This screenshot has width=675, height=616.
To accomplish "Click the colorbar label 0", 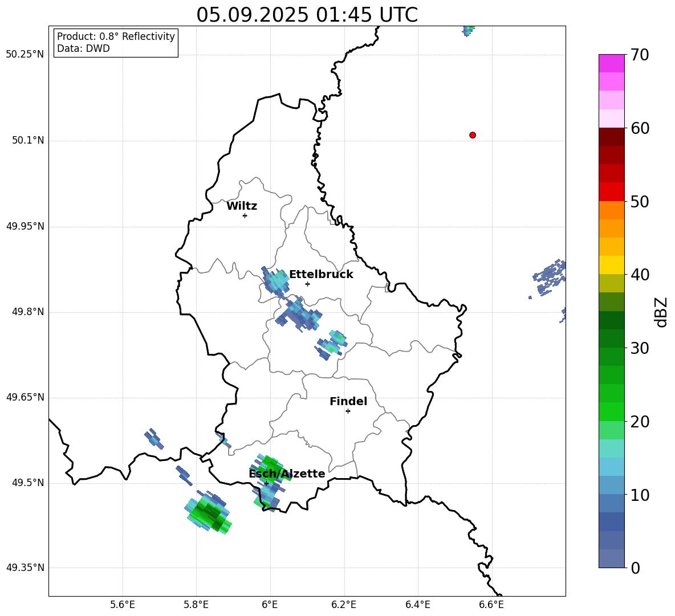I will pos(636,568).
